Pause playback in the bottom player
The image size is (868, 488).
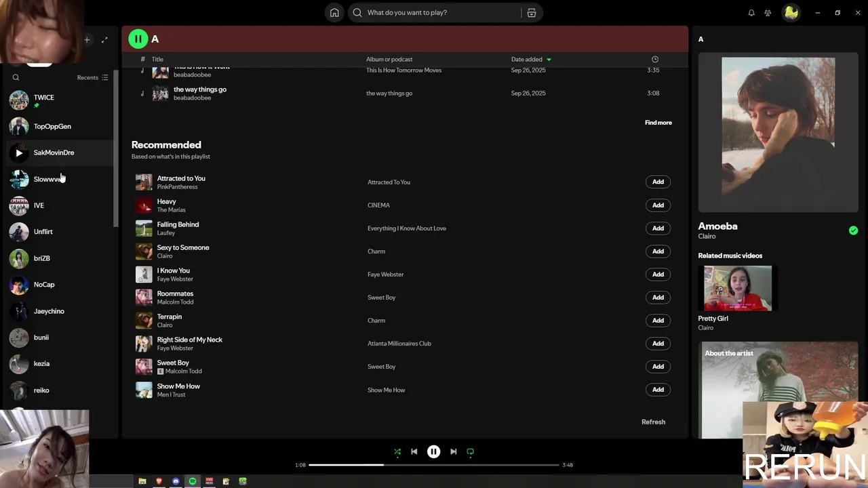(433, 451)
